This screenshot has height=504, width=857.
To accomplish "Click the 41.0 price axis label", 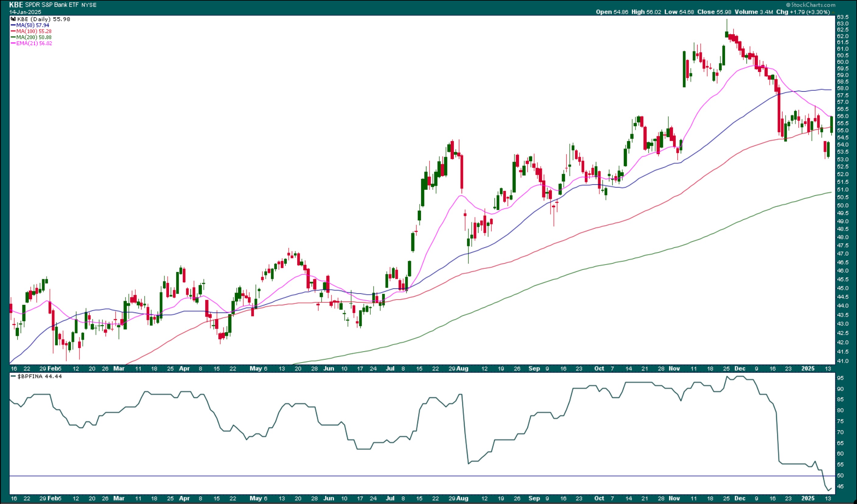I will tap(842, 361).
